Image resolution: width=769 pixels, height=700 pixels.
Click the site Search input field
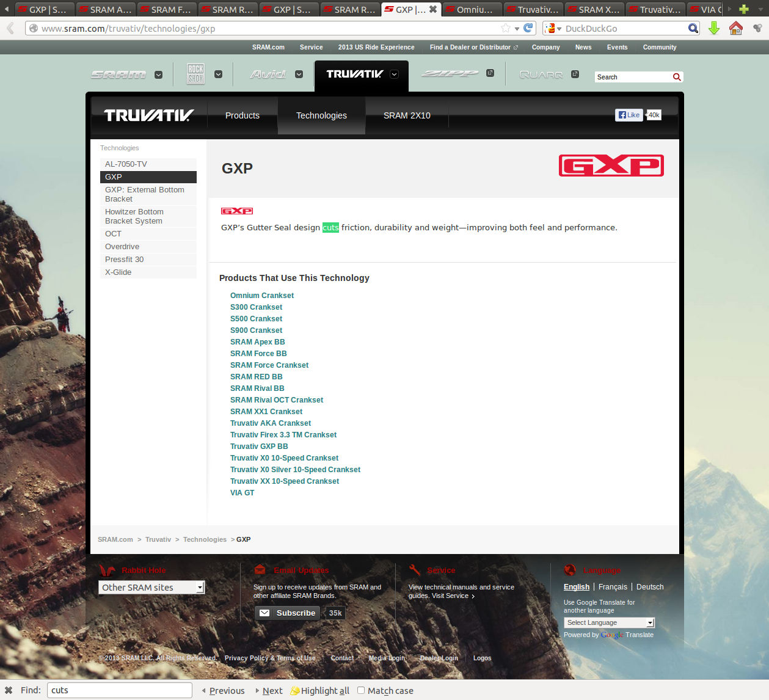pos(633,77)
